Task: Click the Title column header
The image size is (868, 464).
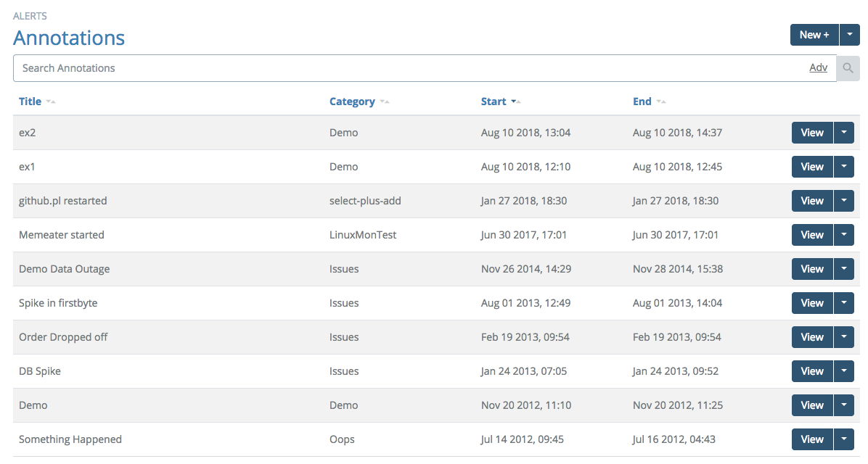Action: coord(30,101)
